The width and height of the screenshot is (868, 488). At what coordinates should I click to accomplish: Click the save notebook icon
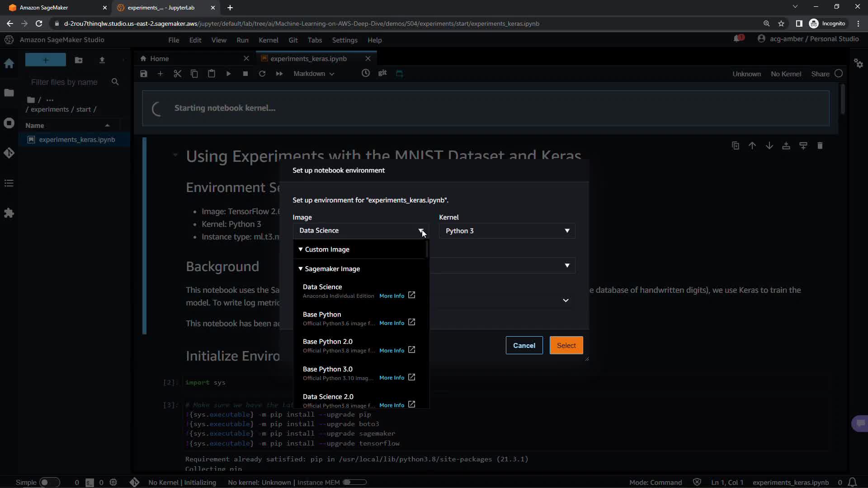[144, 74]
